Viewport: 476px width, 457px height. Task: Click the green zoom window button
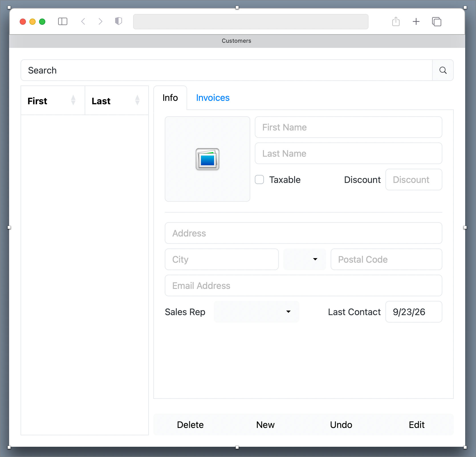pyautogui.click(x=42, y=22)
